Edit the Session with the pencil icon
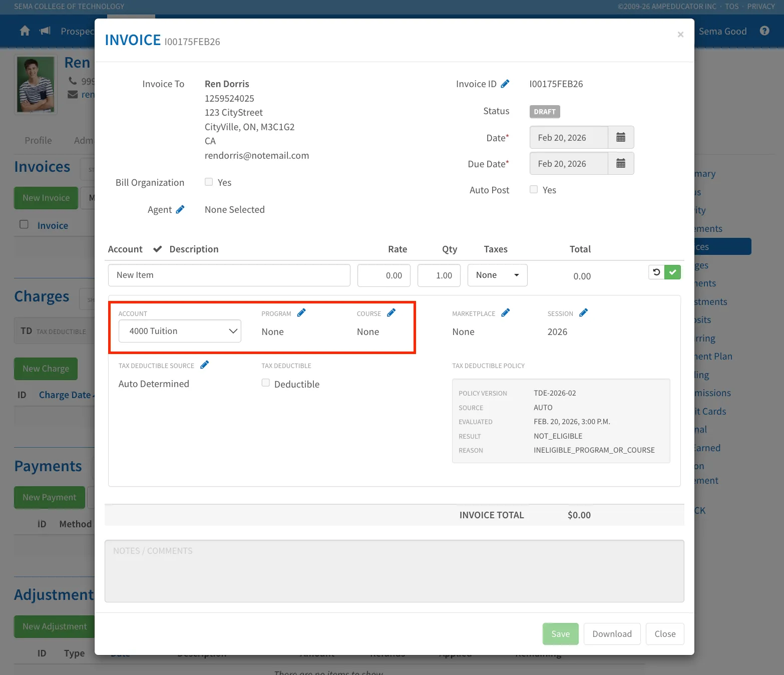This screenshot has width=784, height=675. tap(584, 313)
